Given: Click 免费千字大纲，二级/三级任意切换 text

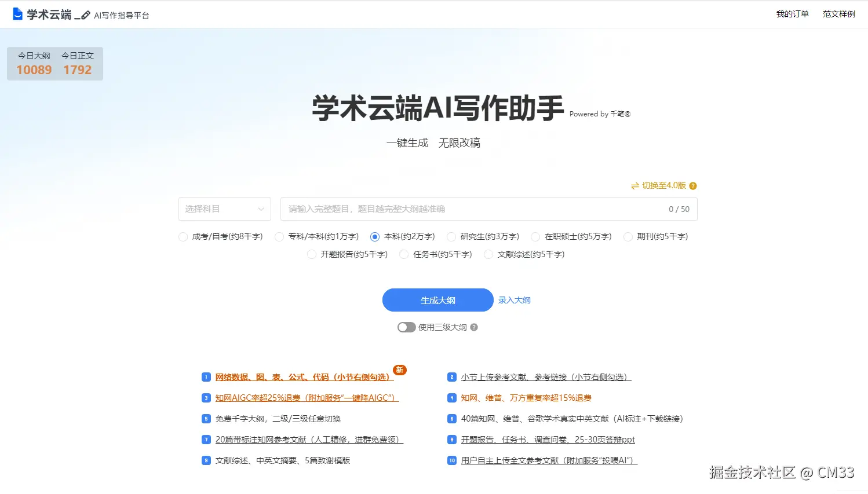Looking at the screenshot, I should pyautogui.click(x=278, y=419).
